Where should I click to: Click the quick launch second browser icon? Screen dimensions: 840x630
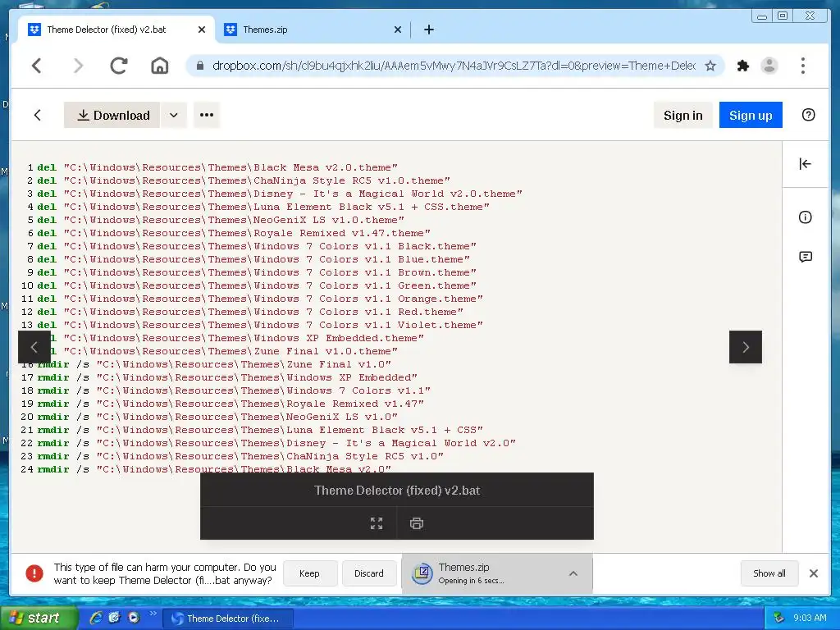tap(115, 618)
